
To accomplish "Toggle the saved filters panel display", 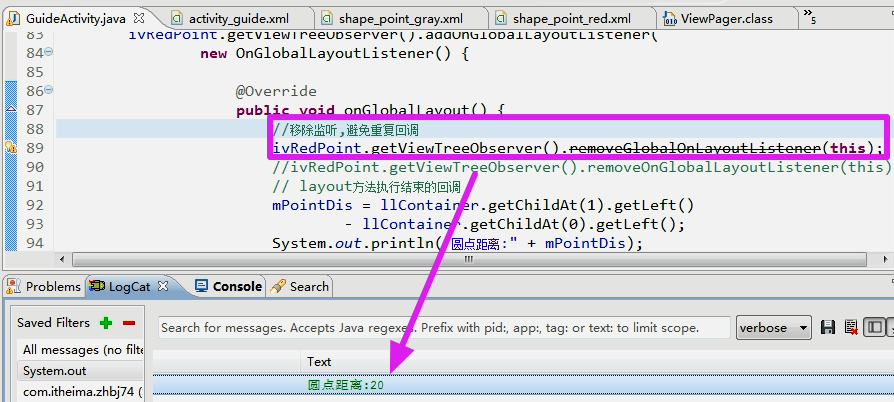I will pos(874,327).
